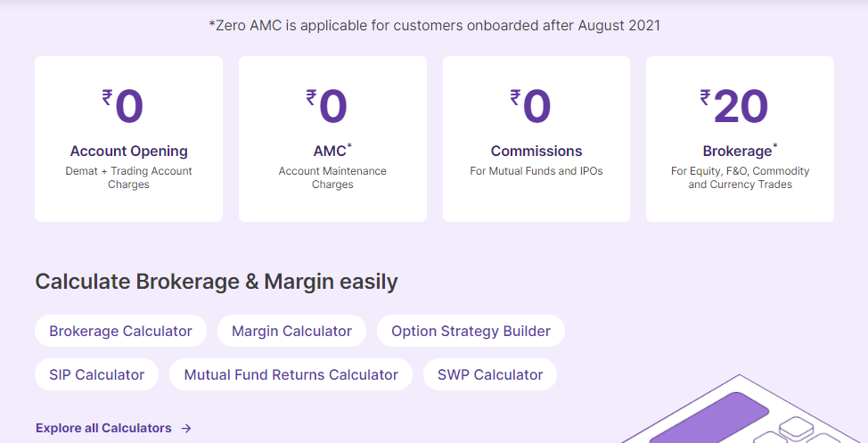This screenshot has height=443, width=868.
Task: Launch the Option Strategy Builder
Action: (x=471, y=332)
